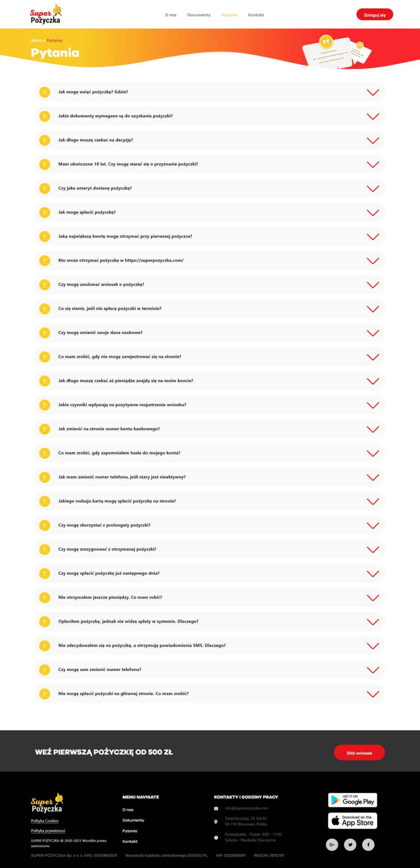
Task: Click the 'Zaloguj się' button
Action: tap(374, 14)
